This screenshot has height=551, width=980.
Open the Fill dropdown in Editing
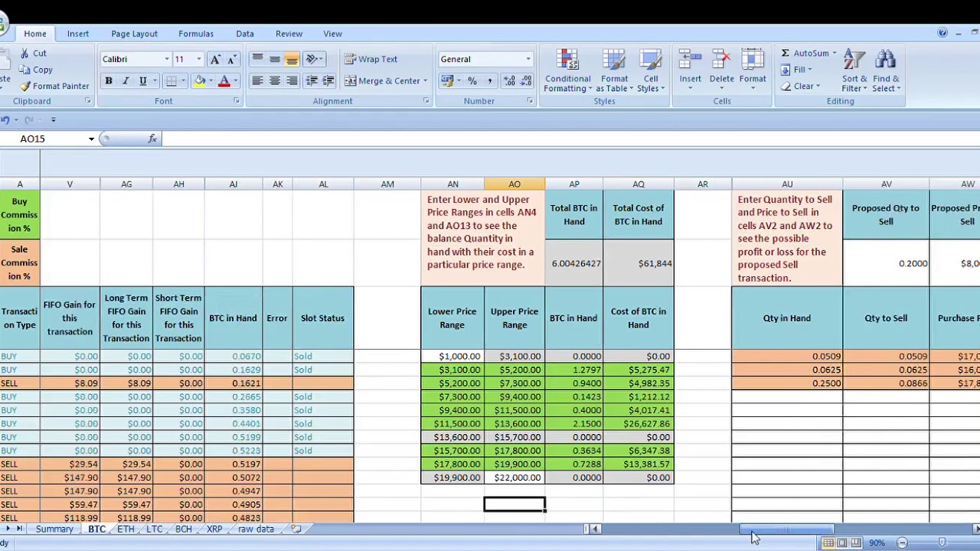tap(796, 70)
